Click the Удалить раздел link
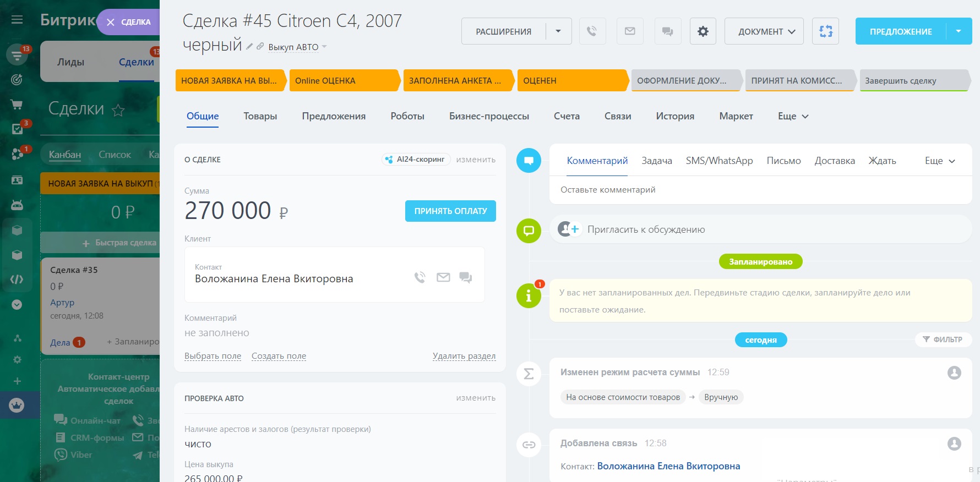This screenshot has width=980, height=482. point(464,356)
